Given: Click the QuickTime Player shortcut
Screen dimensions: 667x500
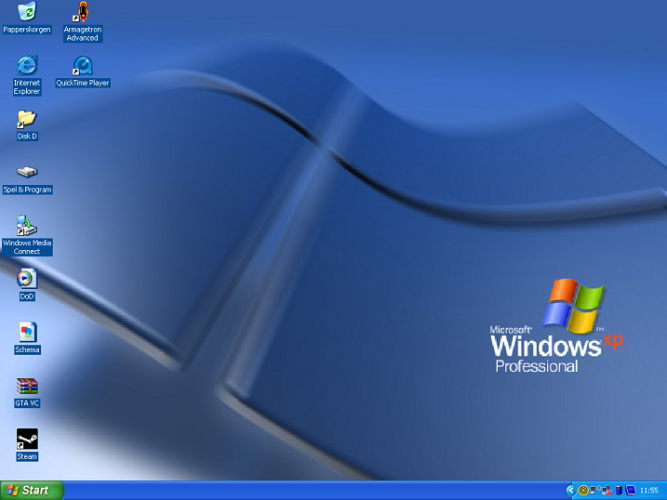Looking at the screenshot, I should [x=82, y=66].
